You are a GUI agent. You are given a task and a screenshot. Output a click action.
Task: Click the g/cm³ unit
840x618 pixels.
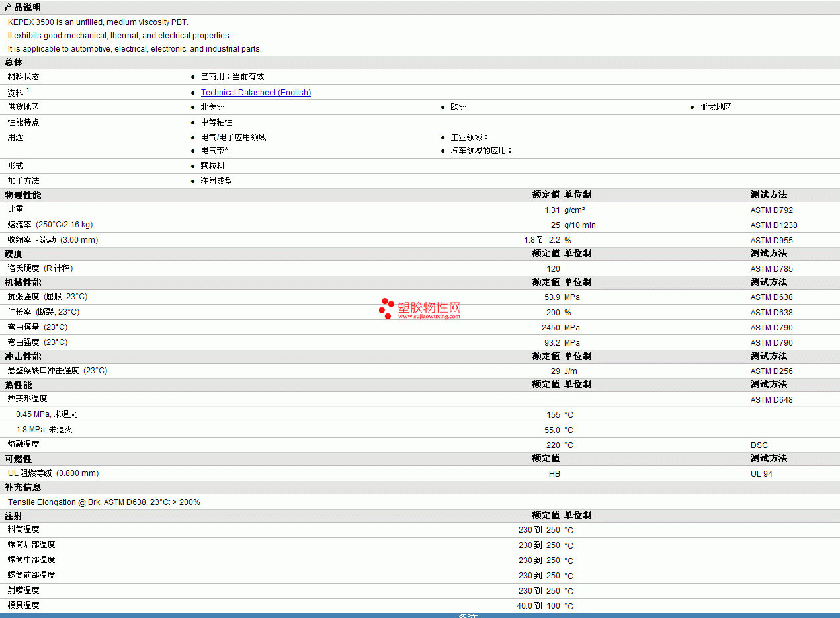[574, 210]
